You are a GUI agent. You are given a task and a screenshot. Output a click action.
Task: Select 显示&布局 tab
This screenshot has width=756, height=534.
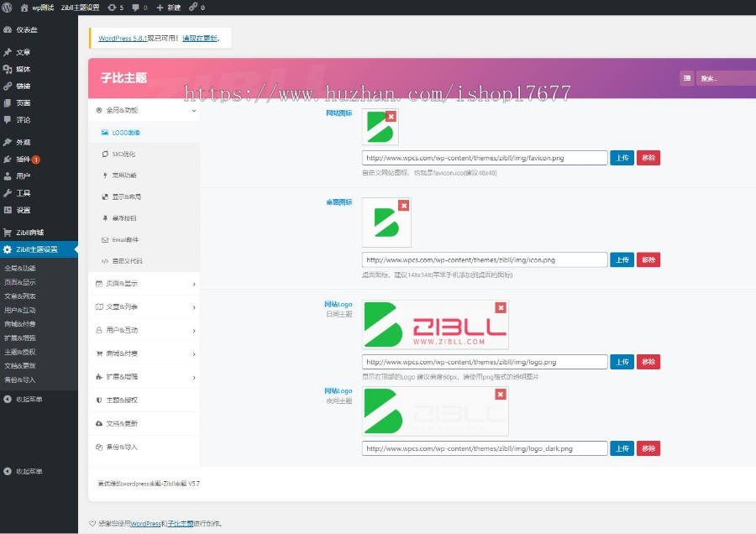pyautogui.click(x=144, y=196)
